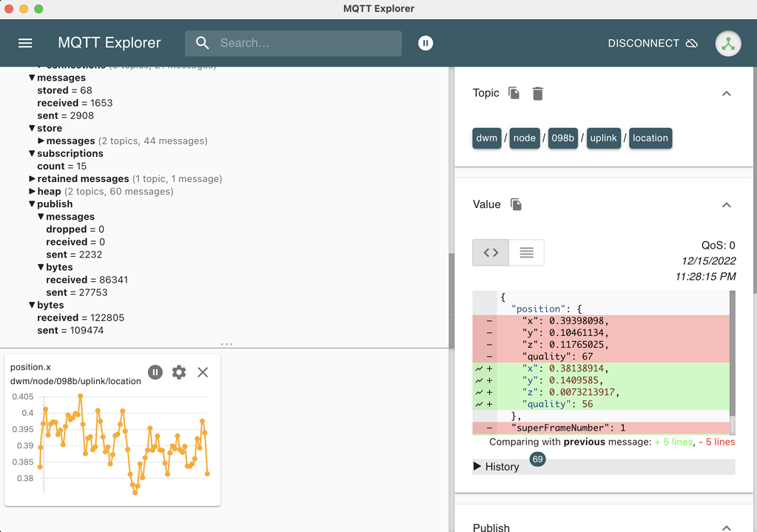
Task: Switch Value panel to raw code view
Action: click(x=490, y=252)
